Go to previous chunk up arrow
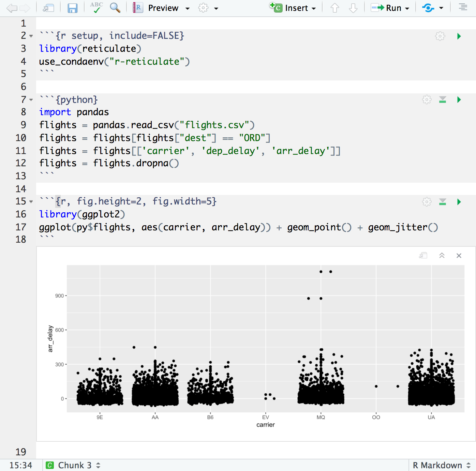 335,8
